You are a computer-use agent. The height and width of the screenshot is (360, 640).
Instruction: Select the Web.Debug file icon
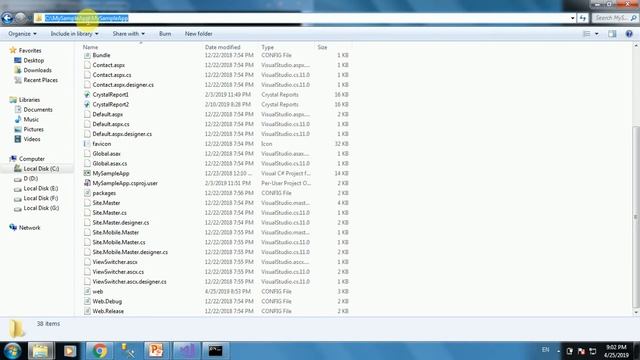(87, 301)
